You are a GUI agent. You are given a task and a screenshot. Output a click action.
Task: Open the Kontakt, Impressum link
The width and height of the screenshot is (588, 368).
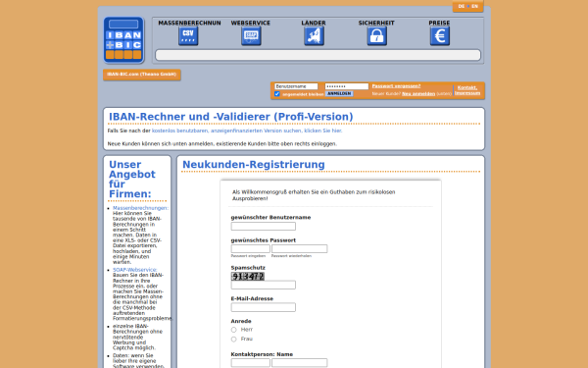[x=467, y=90]
